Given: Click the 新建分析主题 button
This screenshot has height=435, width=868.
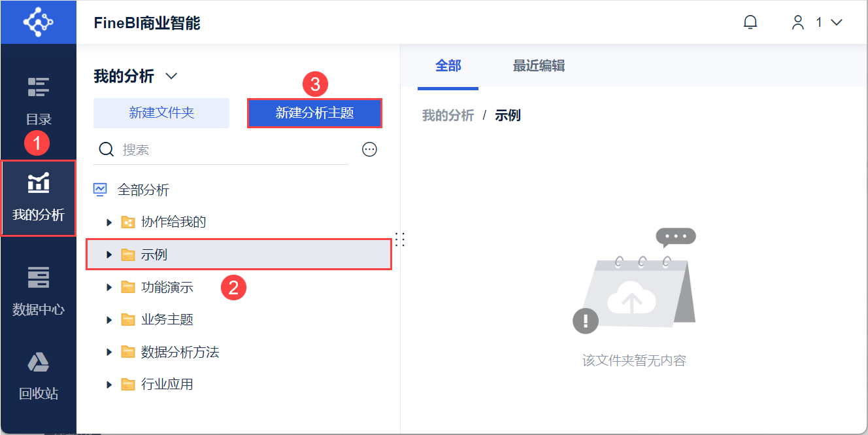Looking at the screenshot, I should pyautogui.click(x=314, y=113).
